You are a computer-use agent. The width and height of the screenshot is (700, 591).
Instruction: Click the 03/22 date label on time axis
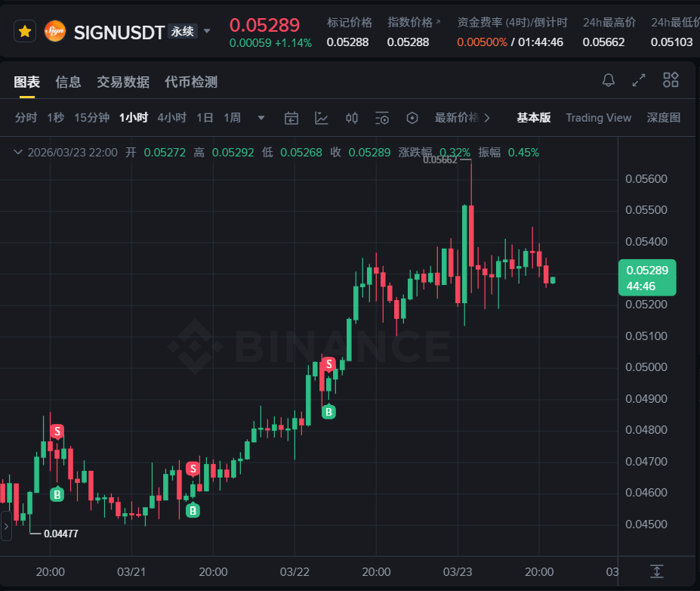(294, 572)
